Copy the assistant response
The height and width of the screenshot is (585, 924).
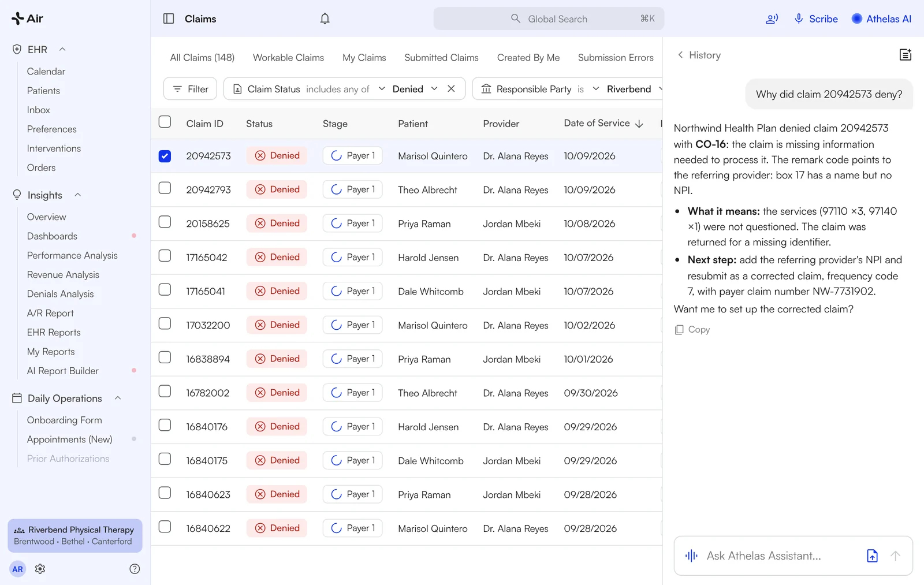[x=692, y=330]
